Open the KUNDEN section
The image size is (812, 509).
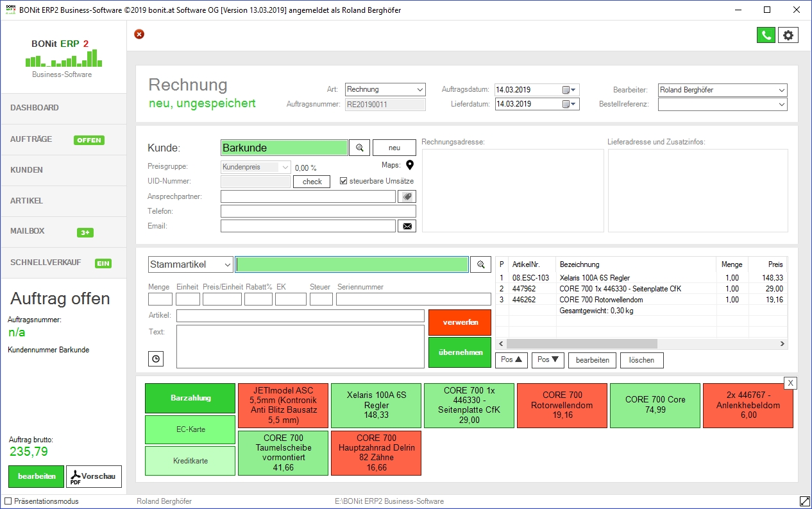[x=63, y=170]
